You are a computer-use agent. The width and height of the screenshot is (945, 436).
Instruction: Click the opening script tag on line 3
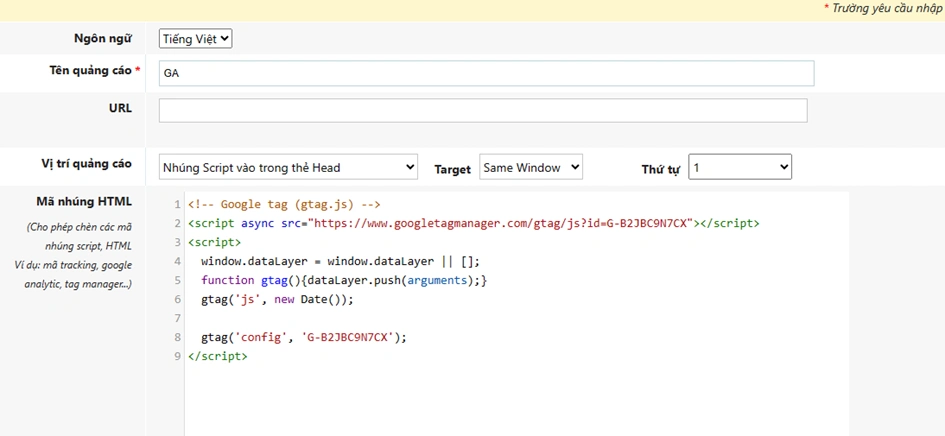(x=215, y=242)
